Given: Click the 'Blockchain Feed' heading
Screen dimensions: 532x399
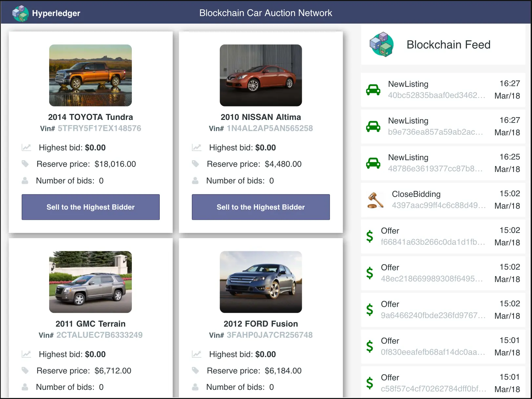Looking at the screenshot, I should click(448, 45).
